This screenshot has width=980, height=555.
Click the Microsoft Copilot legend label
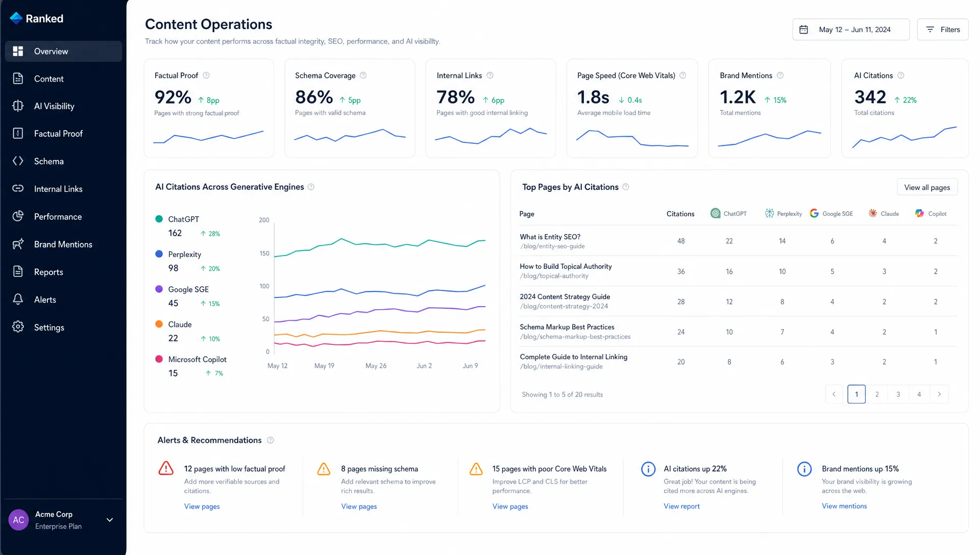coord(198,360)
